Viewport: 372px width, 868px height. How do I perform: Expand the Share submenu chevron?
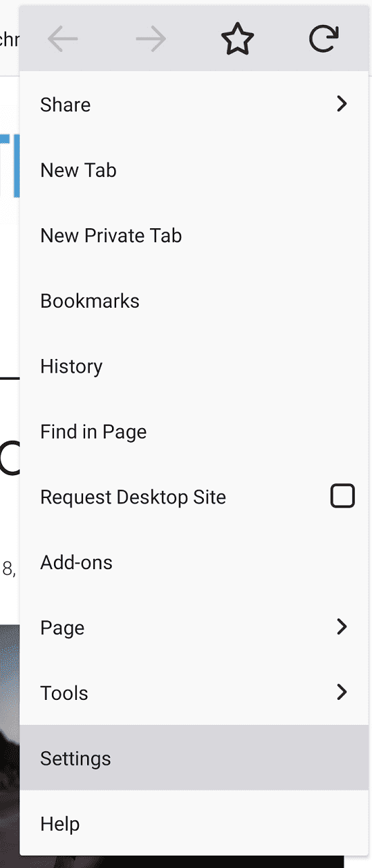pos(342,104)
